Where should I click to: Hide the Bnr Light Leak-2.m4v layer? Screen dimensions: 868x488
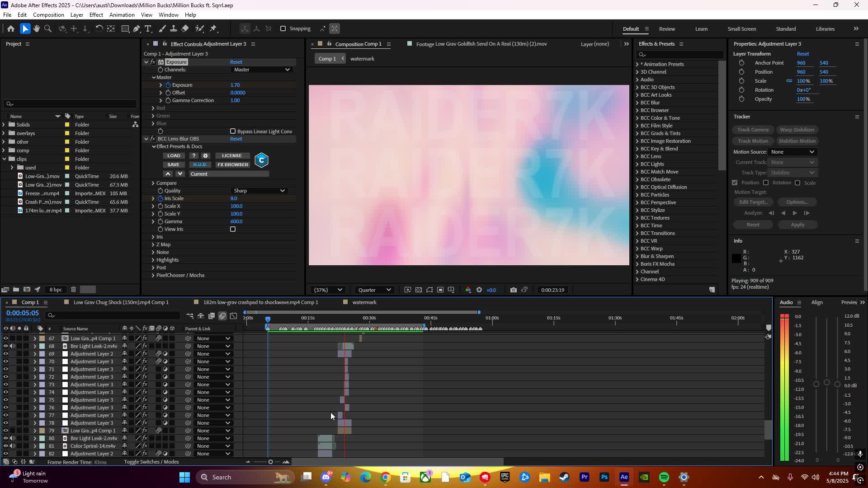pos(5,346)
